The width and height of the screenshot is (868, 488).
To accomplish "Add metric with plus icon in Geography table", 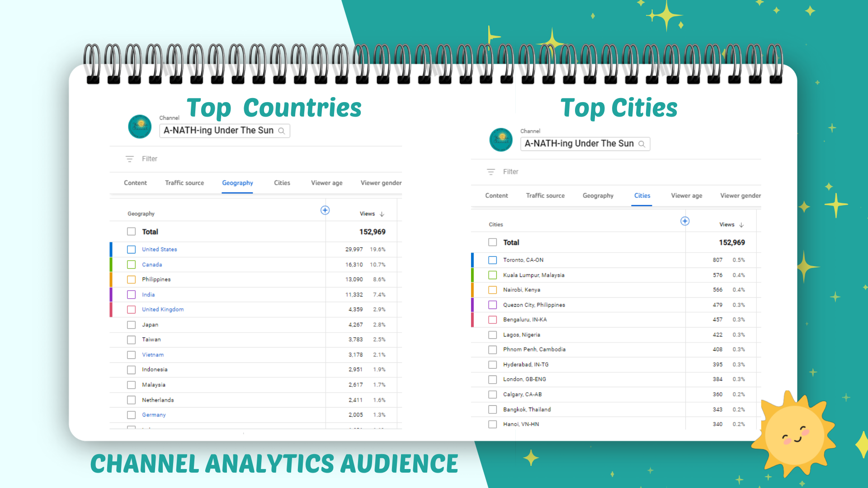I will point(325,211).
